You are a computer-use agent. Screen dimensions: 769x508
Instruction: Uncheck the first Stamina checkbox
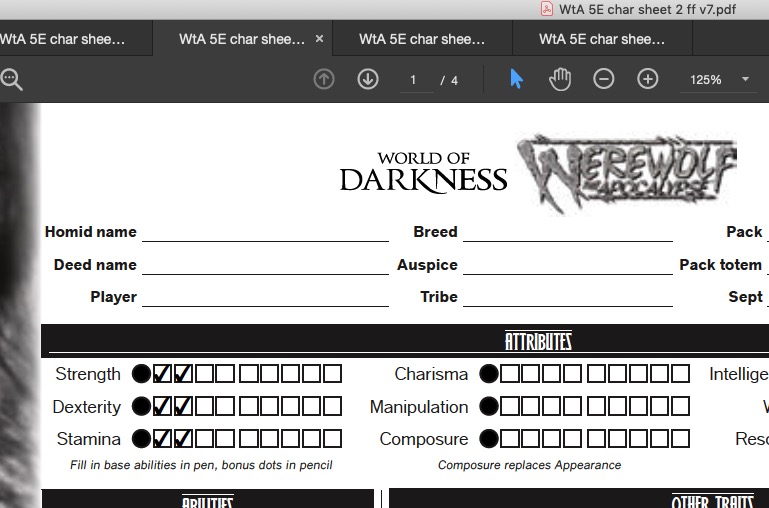coord(162,438)
